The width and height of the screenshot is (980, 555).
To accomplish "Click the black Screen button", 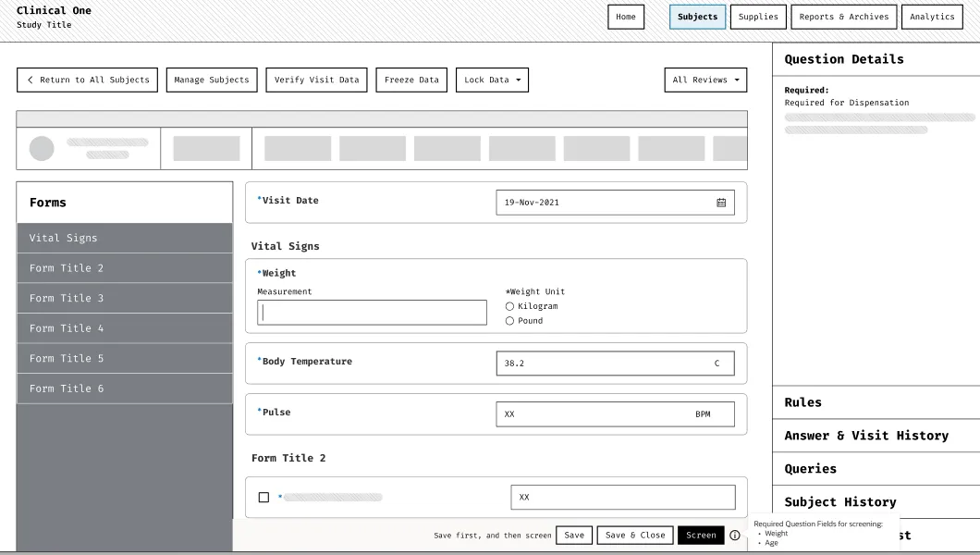I will point(701,536).
